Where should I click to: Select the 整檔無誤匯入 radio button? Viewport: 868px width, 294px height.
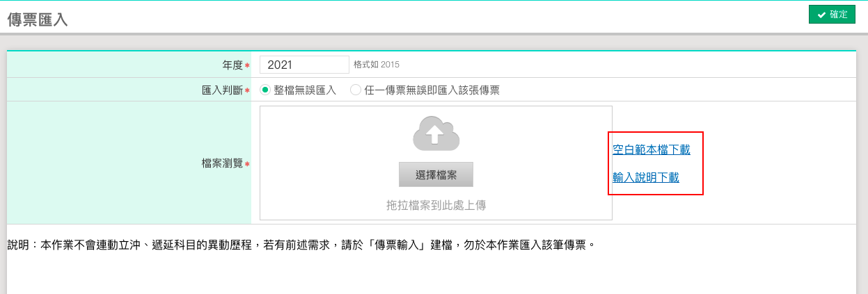[x=265, y=90]
